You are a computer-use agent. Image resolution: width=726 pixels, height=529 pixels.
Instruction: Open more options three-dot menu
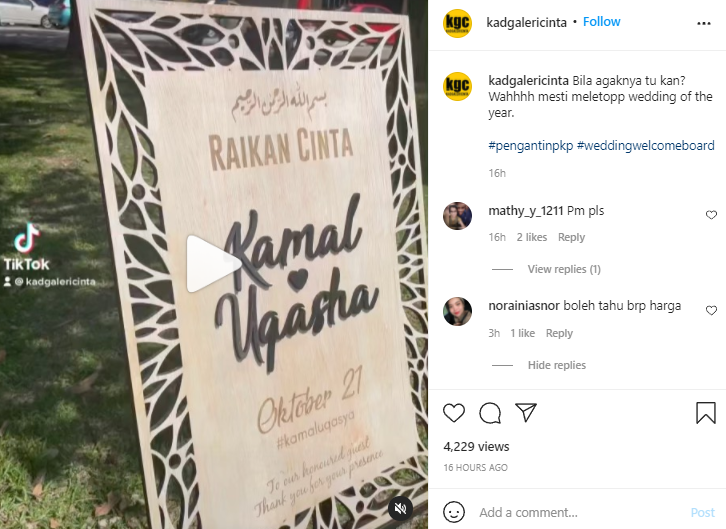point(704,23)
